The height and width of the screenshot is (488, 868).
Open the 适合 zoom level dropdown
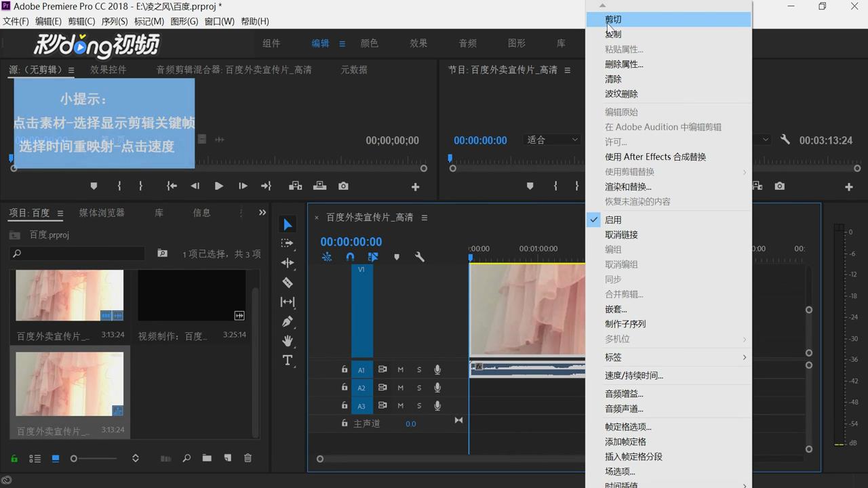(x=552, y=140)
